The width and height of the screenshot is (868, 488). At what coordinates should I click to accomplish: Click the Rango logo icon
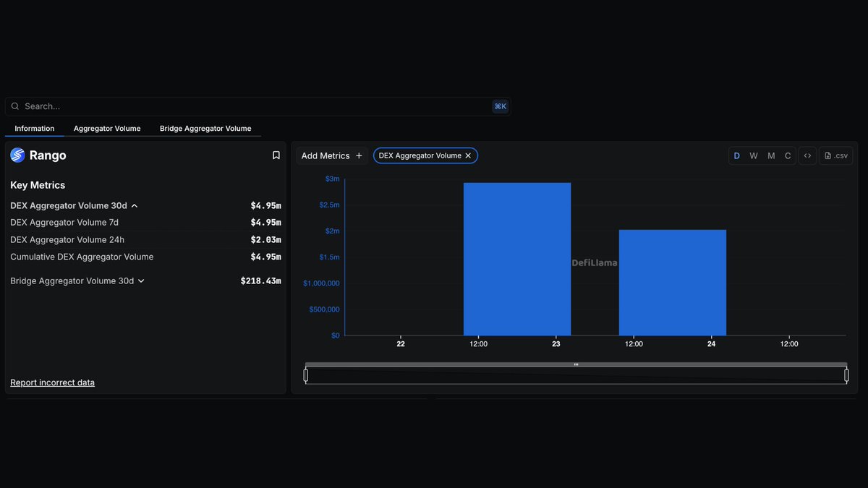pyautogui.click(x=17, y=155)
